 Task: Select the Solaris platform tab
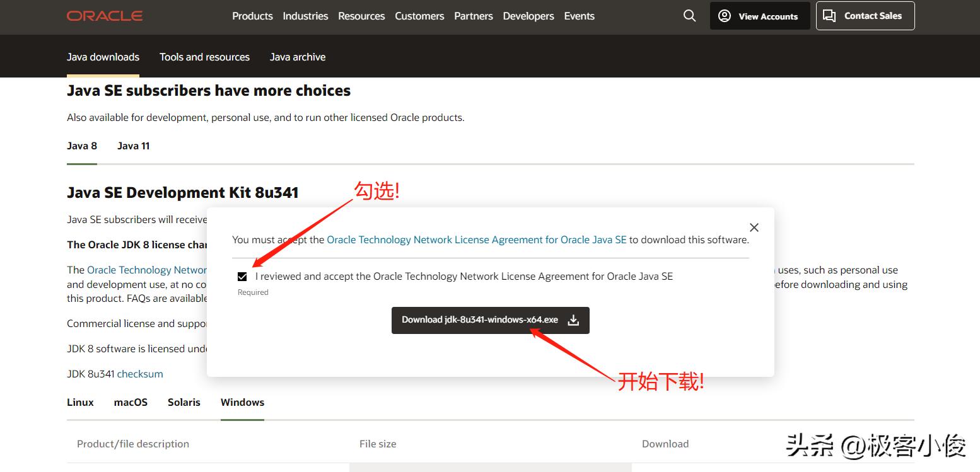(184, 402)
